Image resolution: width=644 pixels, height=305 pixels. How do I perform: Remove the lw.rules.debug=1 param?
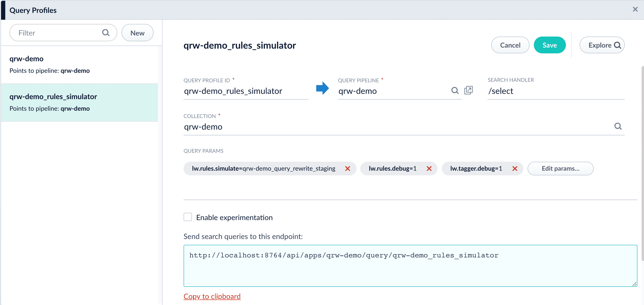tap(429, 169)
